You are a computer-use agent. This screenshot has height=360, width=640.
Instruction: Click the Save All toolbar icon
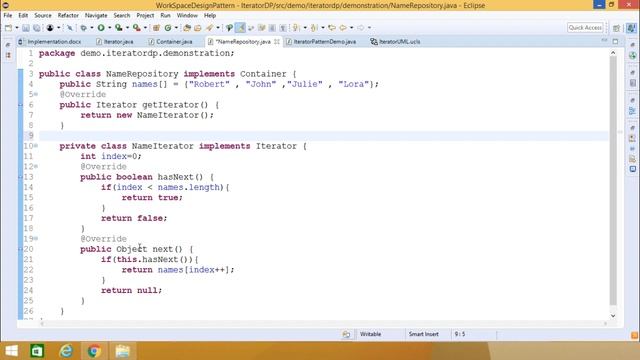tap(37, 28)
